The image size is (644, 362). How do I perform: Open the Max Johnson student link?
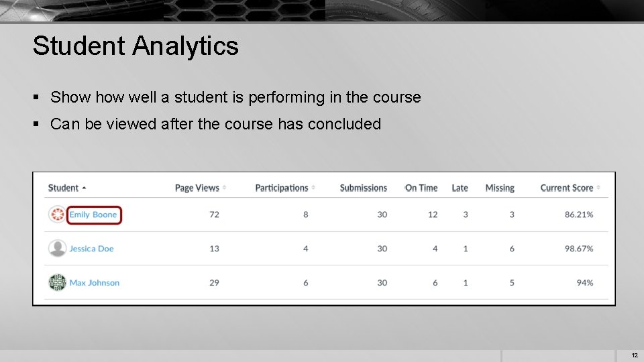(95, 283)
